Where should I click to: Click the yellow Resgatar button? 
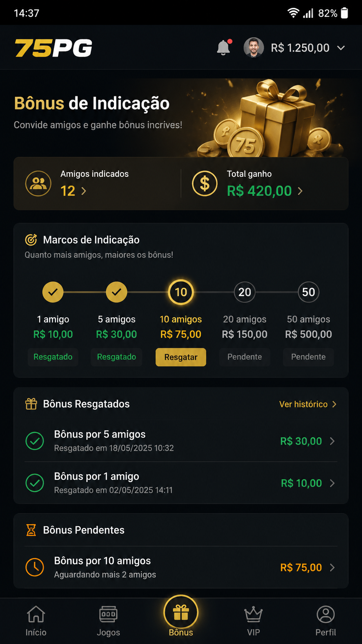181,357
